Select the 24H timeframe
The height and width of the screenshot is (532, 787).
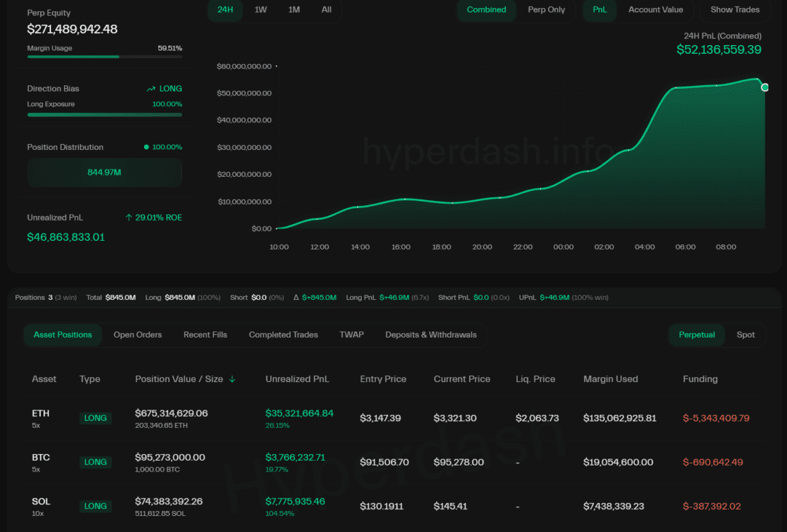(x=225, y=10)
